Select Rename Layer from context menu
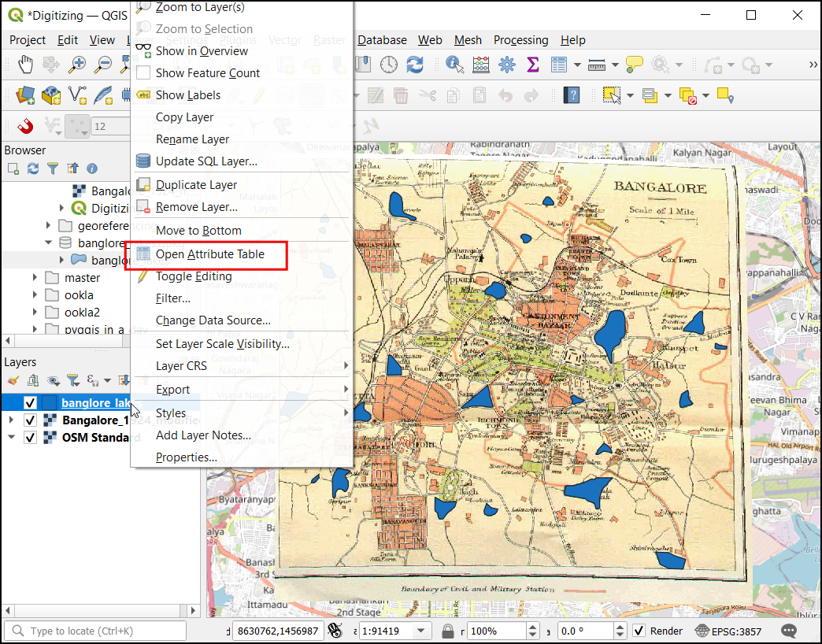Viewport: 822px width, 644px height. pyautogui.click(x=192, y=139)
